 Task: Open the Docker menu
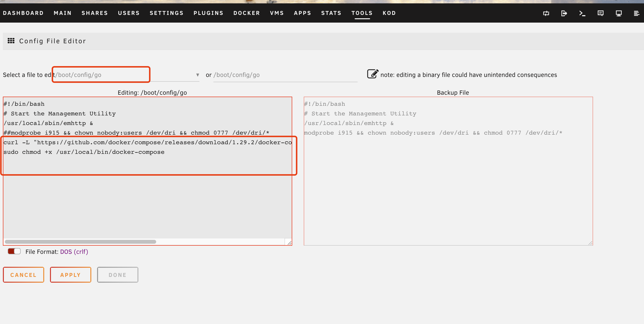[x=247, y=13]
